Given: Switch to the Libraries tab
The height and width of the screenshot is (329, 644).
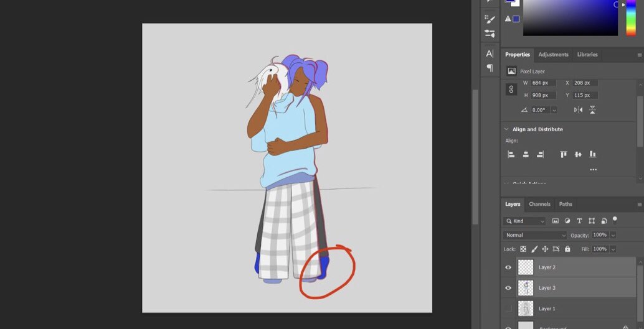Looking at the screenshot, I should coord(587,55).
